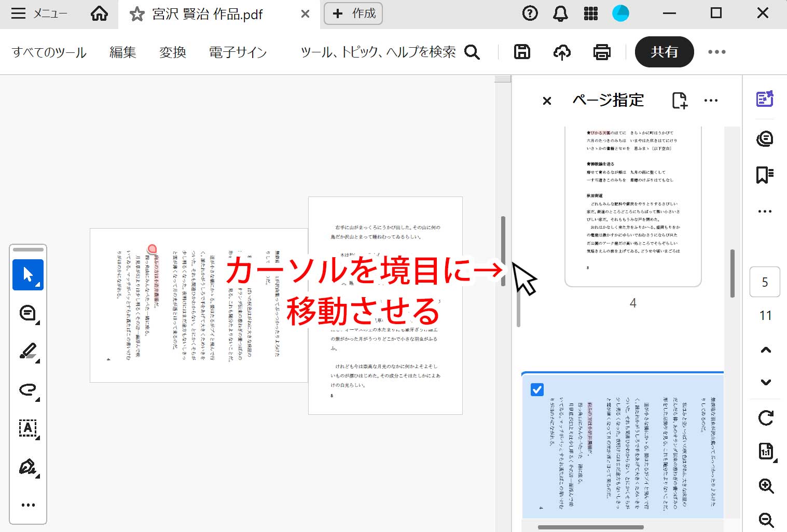Click the 作成 button
This screenshot has height=532, width=787.
(353, 13)
